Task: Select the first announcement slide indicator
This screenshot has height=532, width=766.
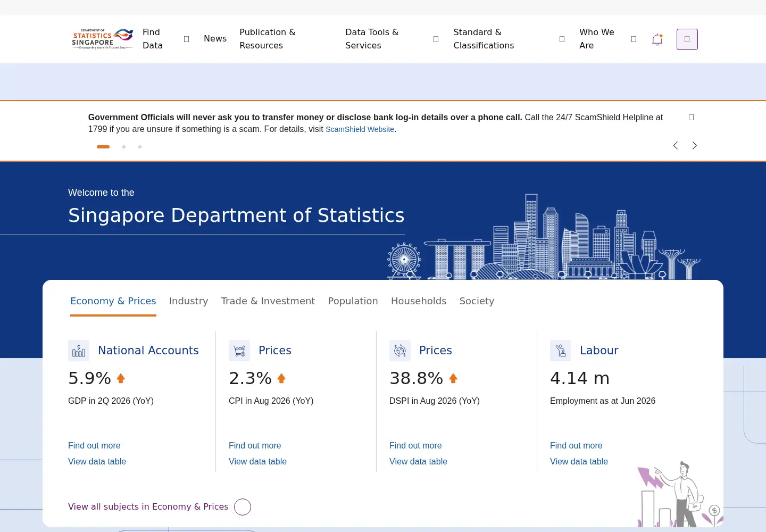Action: pyautogui.click(x=103, y=147)
